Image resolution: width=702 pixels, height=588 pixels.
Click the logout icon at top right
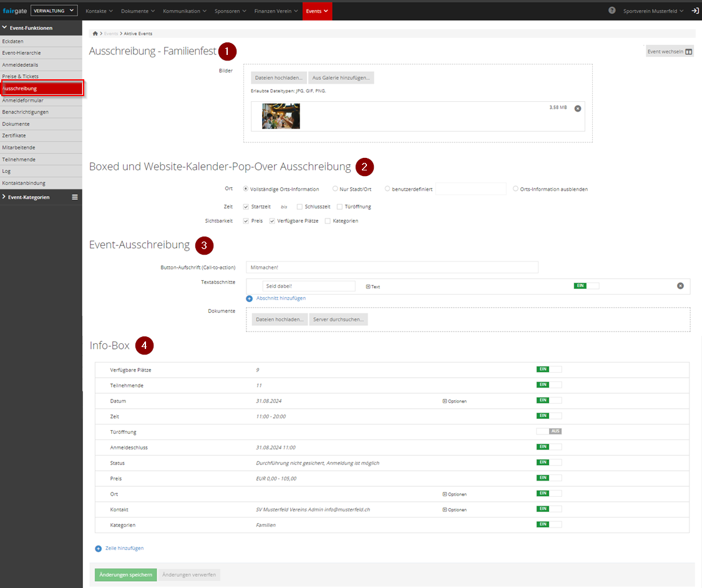pyautogui.click(x=695, y=11)
